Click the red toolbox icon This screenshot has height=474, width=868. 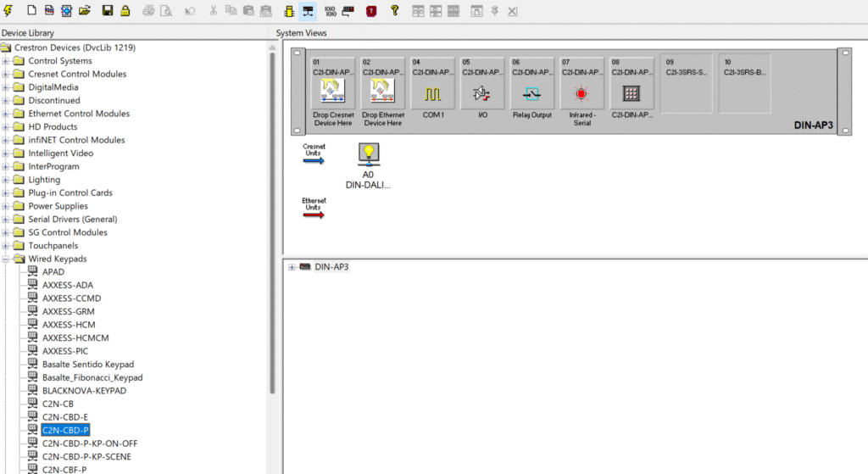371,10
